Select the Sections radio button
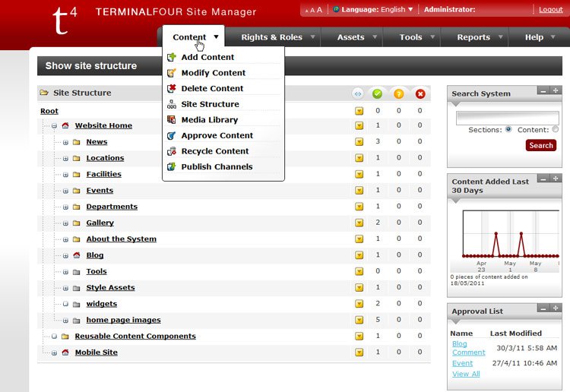This screenshot has height=392, width=570. (508, 129)
